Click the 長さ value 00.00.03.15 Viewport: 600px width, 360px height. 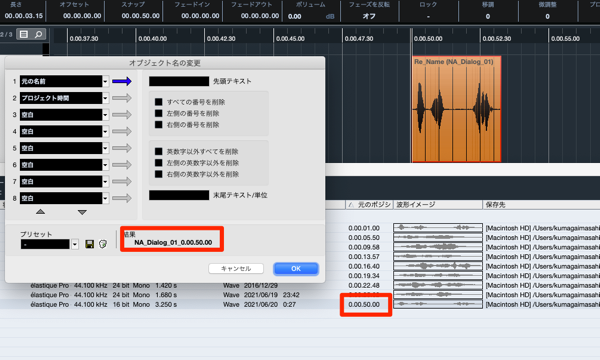(x=24, y=16)
